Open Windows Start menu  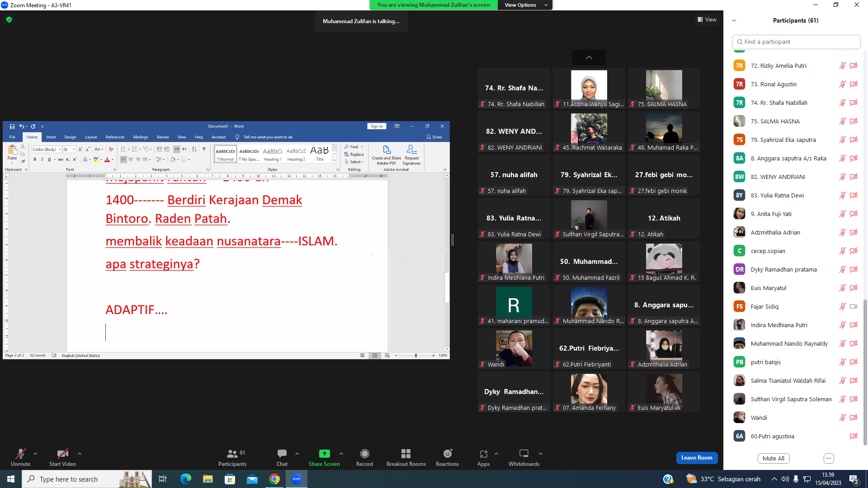[11, 479]
